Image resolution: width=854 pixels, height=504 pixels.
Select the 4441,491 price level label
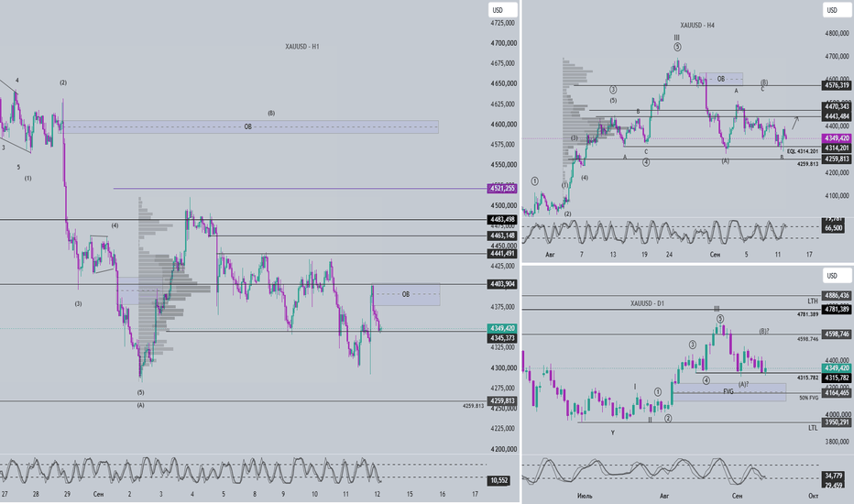tap(502, 253)
